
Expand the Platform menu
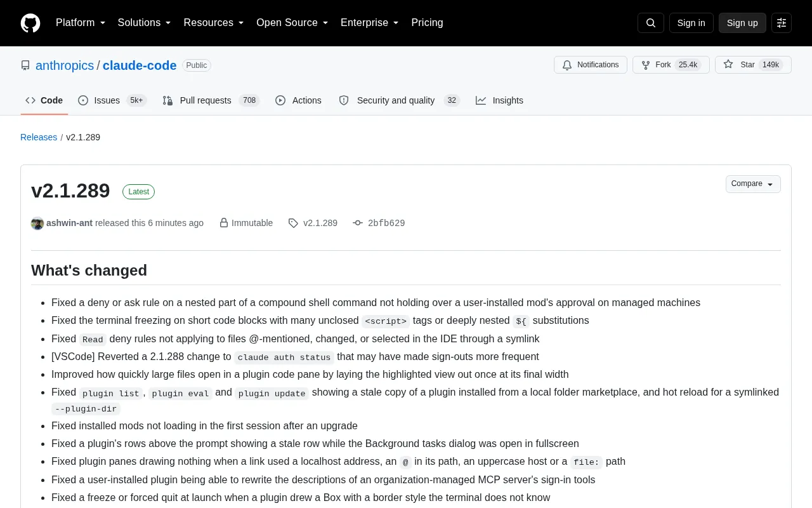click(81, 23)
